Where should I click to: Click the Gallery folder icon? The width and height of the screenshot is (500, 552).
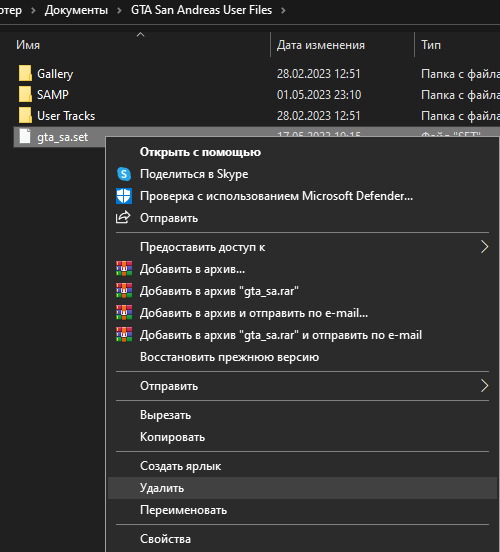(25, 73)
